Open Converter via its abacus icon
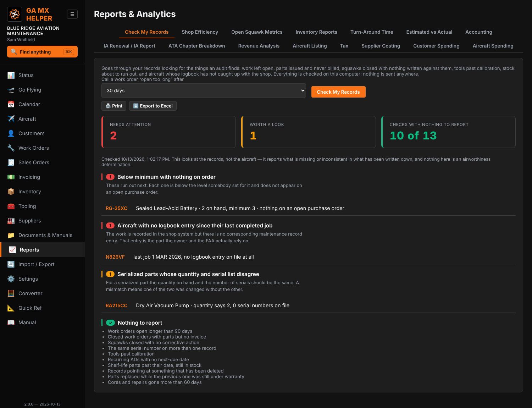532x408 pixels. click(x=11, y=293)
